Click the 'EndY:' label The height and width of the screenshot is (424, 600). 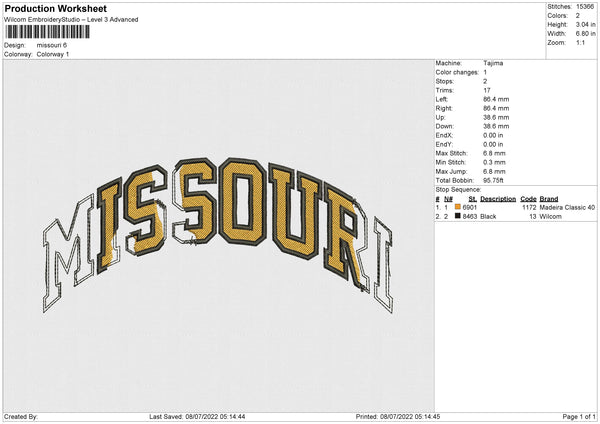pyautogui.click(x=444, y=144)
